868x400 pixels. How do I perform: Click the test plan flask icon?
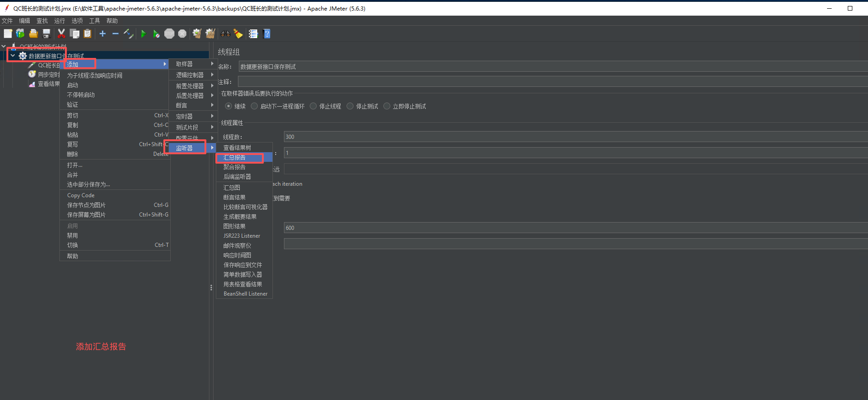point(14,46)
